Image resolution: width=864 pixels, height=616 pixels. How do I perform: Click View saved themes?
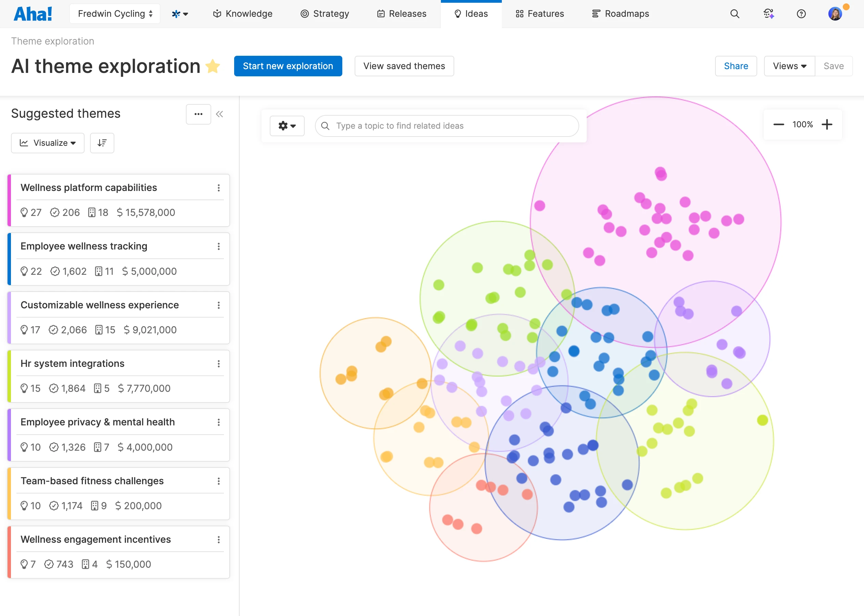click(x=404, y=66)
